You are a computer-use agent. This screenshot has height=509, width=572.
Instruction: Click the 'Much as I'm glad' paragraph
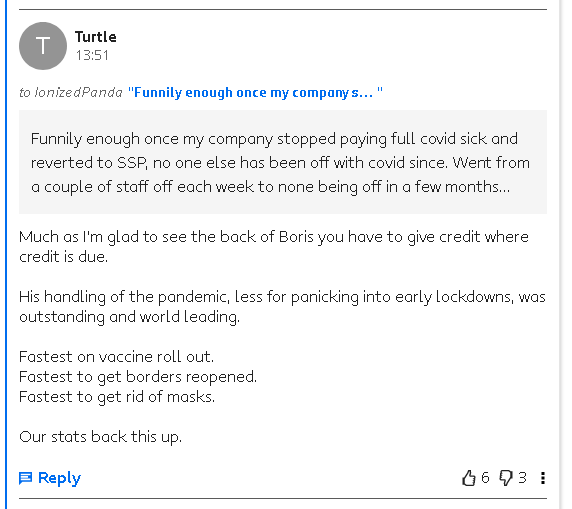[x=274, y=247]
